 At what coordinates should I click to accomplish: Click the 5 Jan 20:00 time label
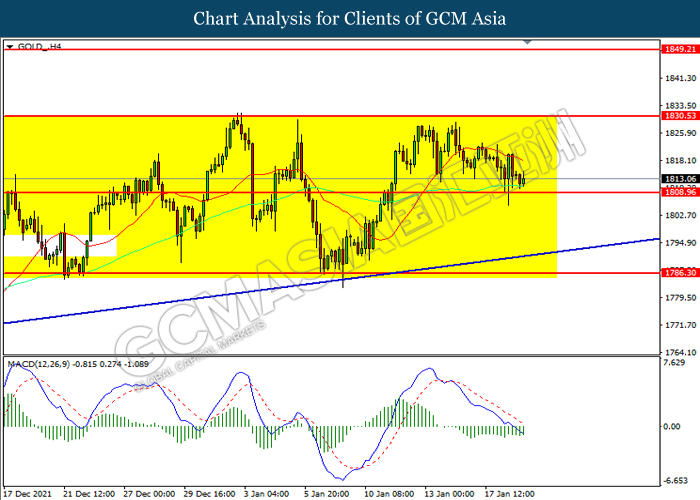pyautogui.click(x=327, y=494)
